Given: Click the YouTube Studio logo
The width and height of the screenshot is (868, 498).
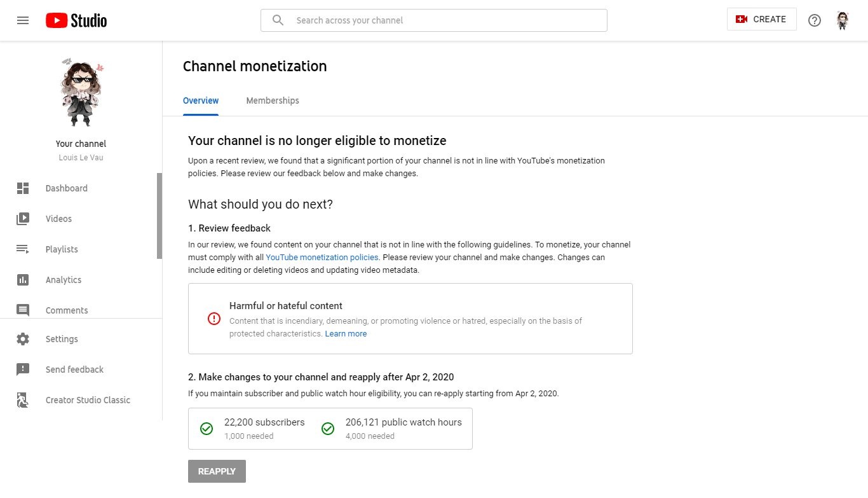Looking at the screenshot, I should pyautogui.click(x=76, y=20).
